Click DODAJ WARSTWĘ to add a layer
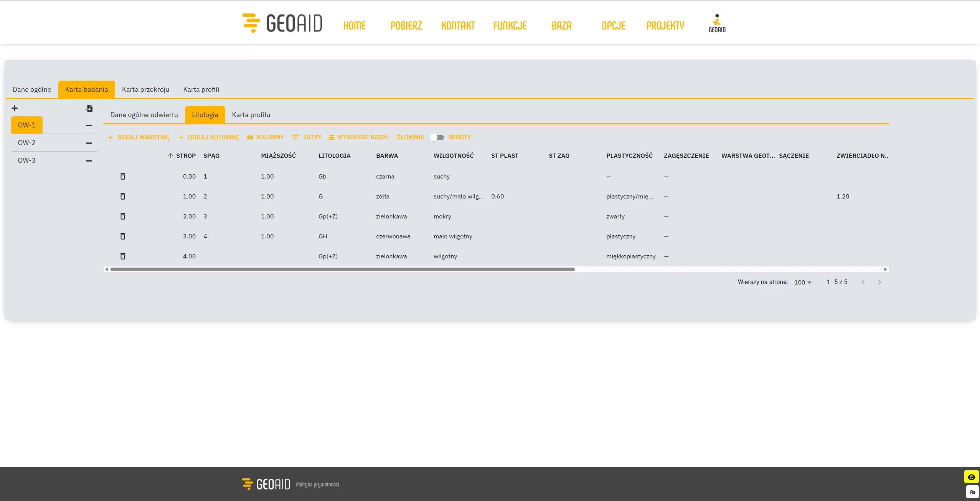This screenshot has height=501, width=980. (139, 137)
